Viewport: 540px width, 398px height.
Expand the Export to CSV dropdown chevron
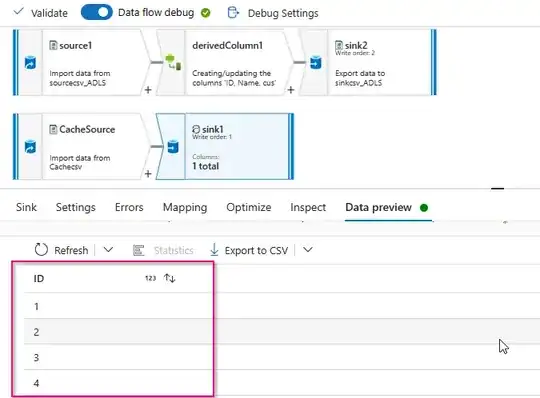[308, 249]
